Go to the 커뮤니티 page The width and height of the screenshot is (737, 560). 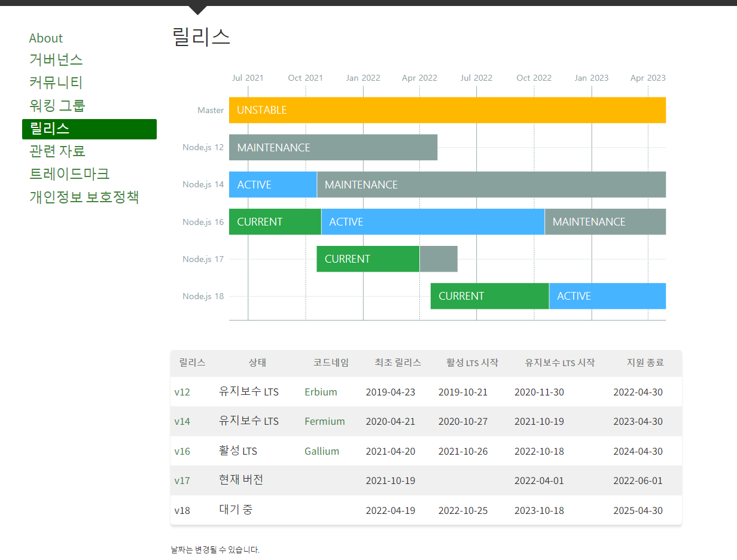[x=56, y=82]
